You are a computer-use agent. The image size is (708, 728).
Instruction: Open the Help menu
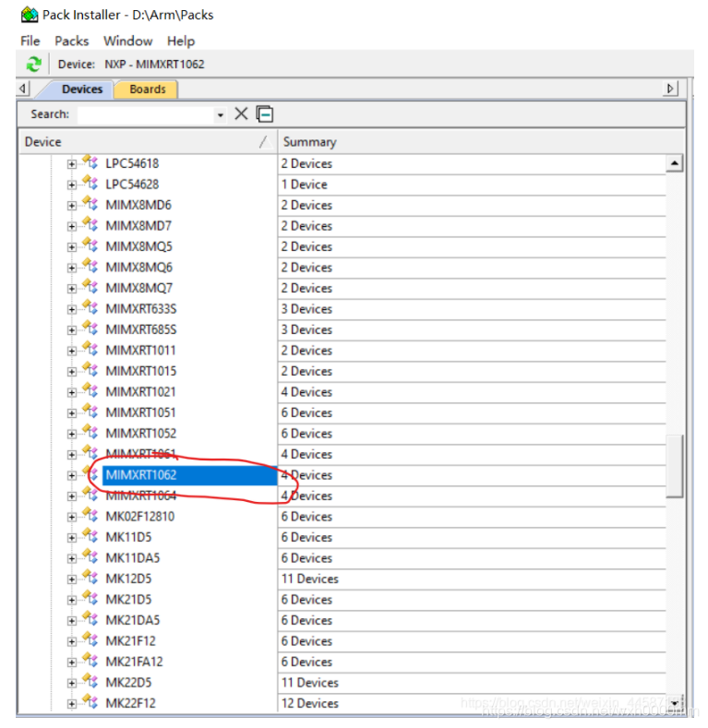181,41
